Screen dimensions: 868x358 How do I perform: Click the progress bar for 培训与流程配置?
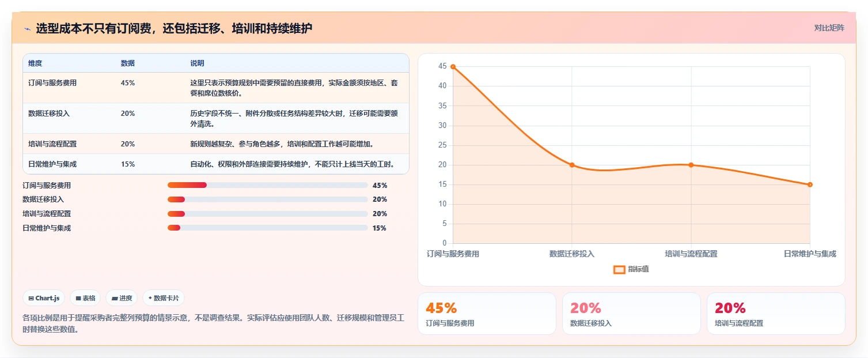267,214
